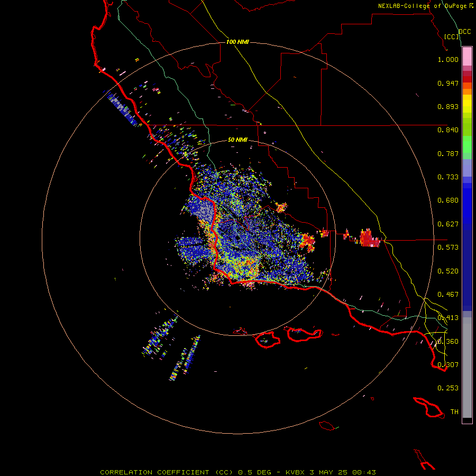Viewport: 476px width, 476px height.
Task: Select the 0.573 legend value
Action: (448, 248)
